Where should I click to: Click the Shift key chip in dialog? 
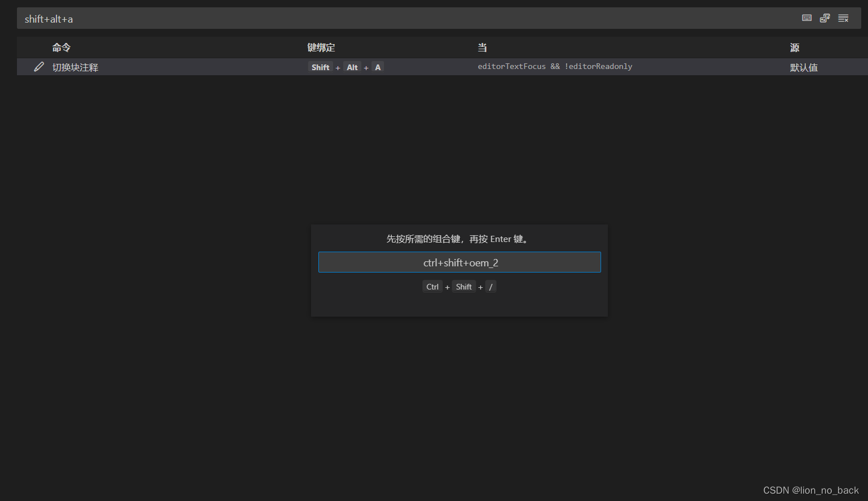click(x=464, y=287)
